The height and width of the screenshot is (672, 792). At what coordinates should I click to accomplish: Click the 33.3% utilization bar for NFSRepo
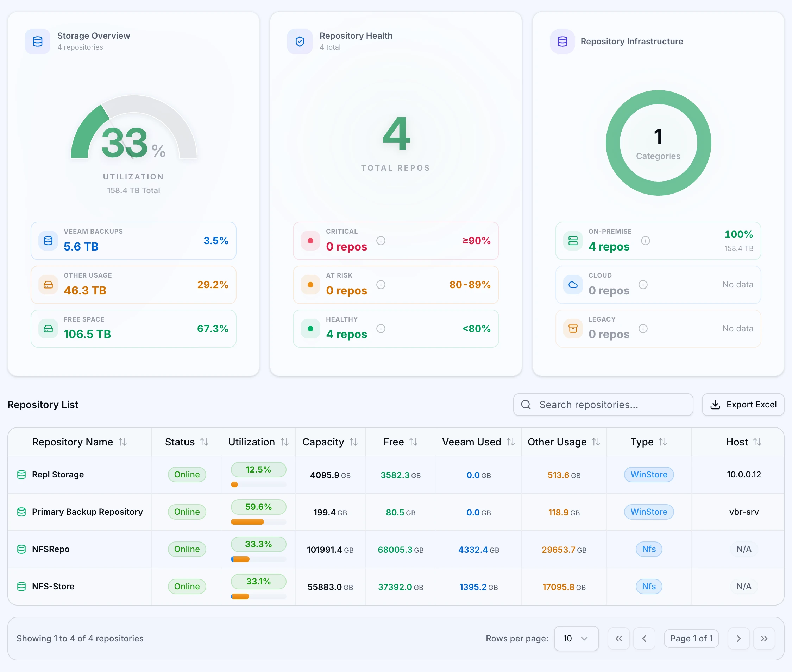[x=258, y=559]
